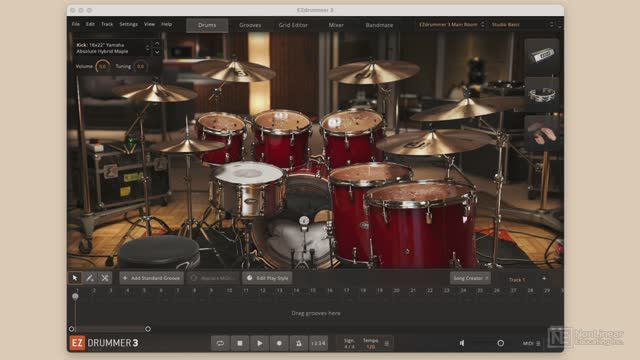Switch to the Mixer tab
This screenshot has height=360, width=640.
tap(336, 25)
